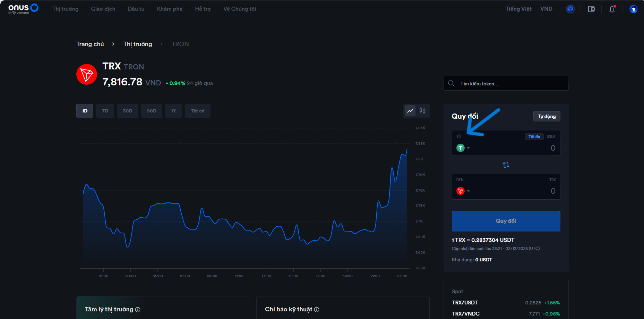The height and width of the screenshot is (319, 644).
Task: Click the user avatar icon
Action: [x=634, y=9]
